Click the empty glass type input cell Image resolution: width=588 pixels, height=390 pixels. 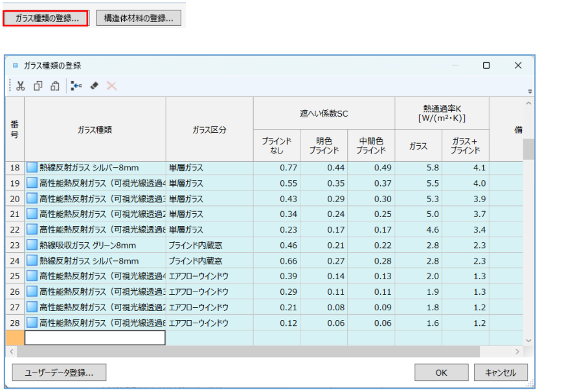point(95,338)
